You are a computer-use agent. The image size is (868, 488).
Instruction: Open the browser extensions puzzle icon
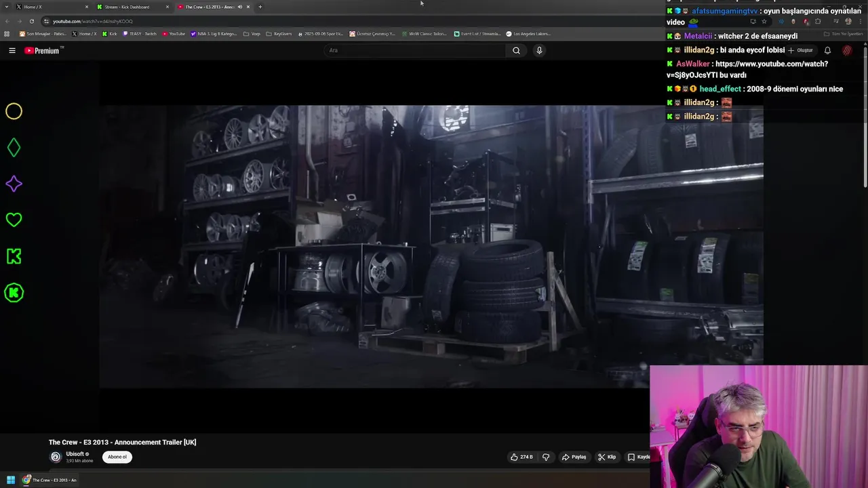coord(818,21)
